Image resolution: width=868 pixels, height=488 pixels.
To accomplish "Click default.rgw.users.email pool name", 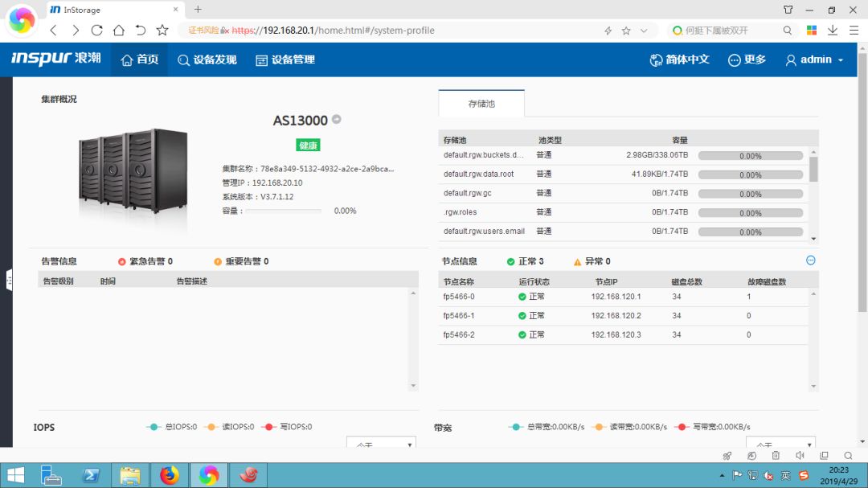I will pyautogui.click(x=484, y=232).
